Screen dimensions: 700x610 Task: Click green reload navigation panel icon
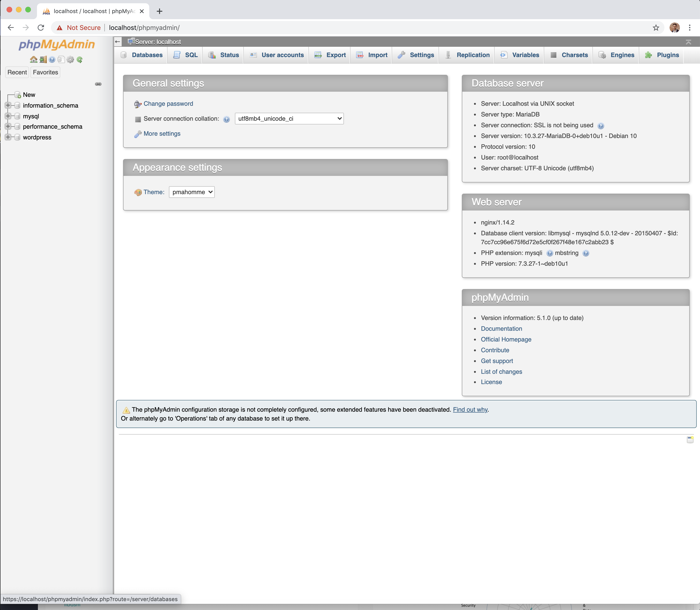point(80,60)
